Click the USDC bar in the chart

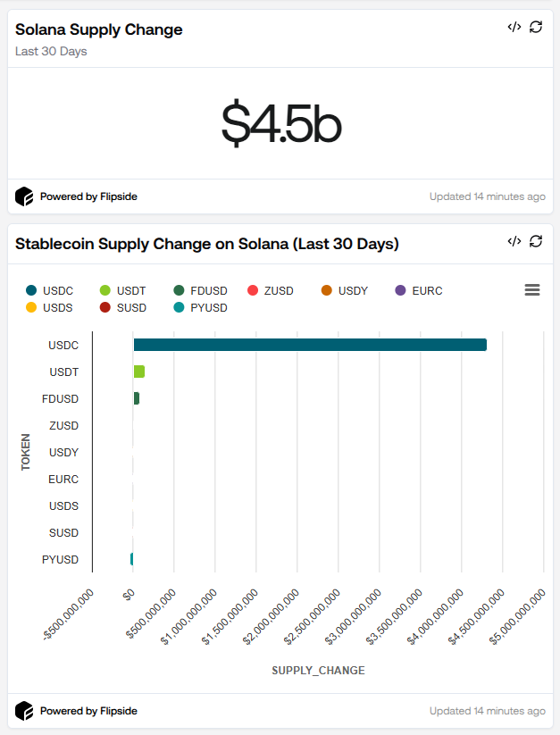tap(310, 345)
